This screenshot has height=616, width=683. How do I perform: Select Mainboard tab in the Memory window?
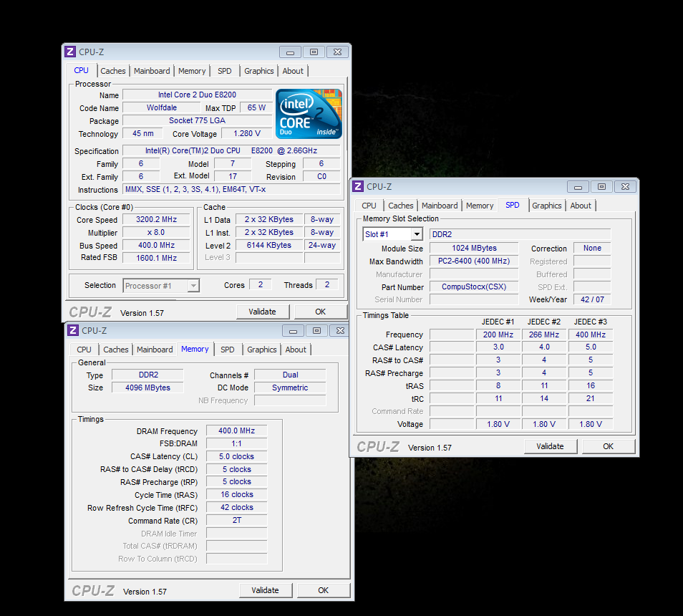click(155, 350)
